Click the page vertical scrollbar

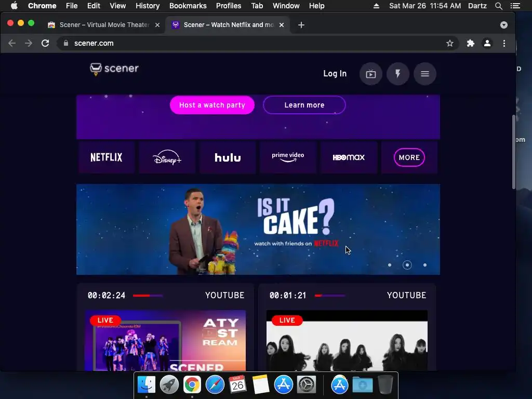tap(514, 153)
